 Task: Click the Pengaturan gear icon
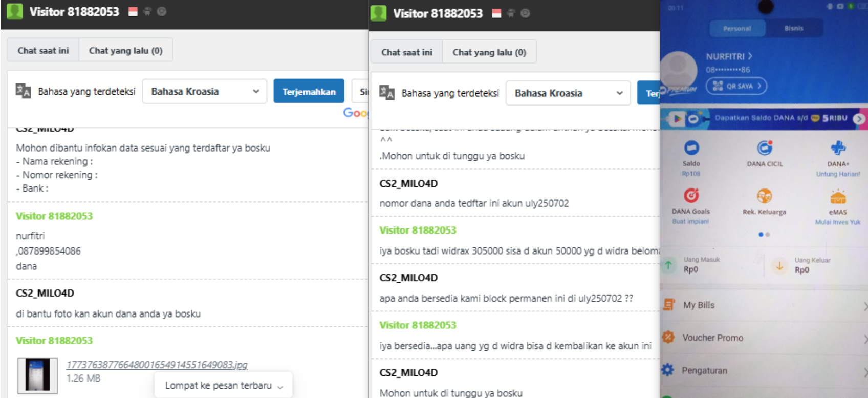pos(668,370)
